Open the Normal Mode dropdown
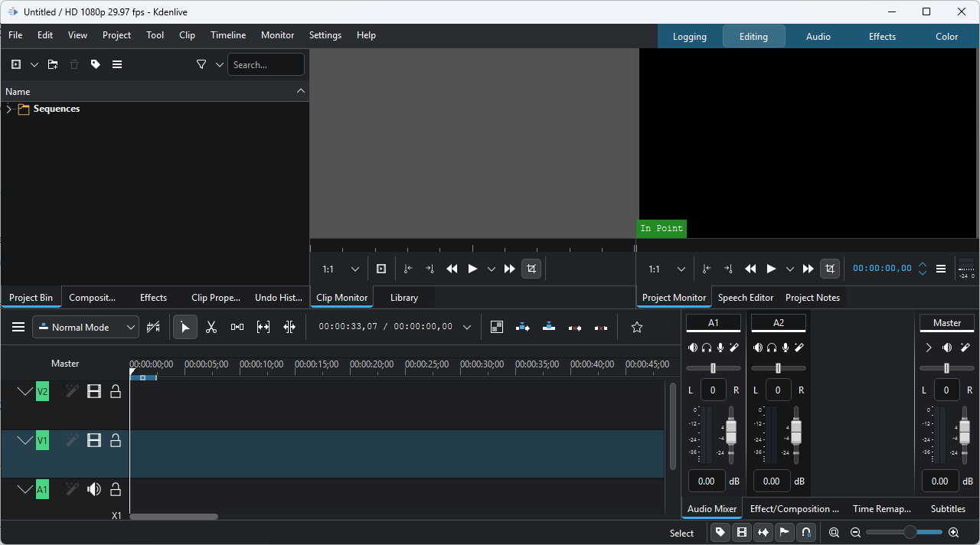This screenshot has width=980, height=545. click(x=86, y=328)
